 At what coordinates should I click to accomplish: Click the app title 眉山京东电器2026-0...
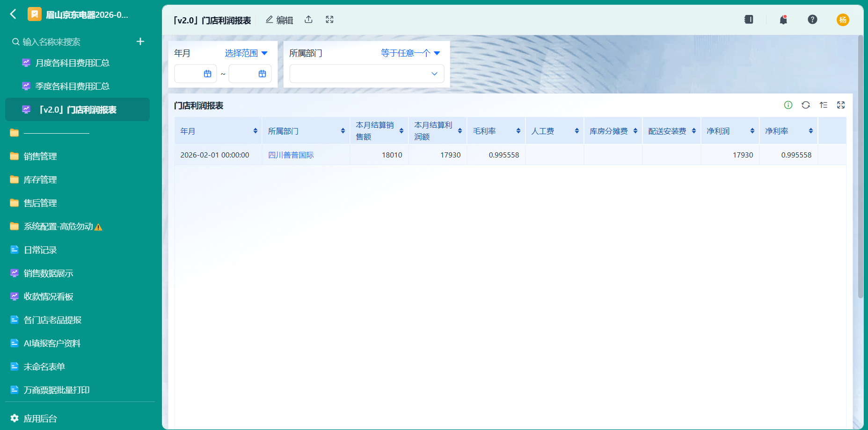pyautogui.click(x=87, y=14)
